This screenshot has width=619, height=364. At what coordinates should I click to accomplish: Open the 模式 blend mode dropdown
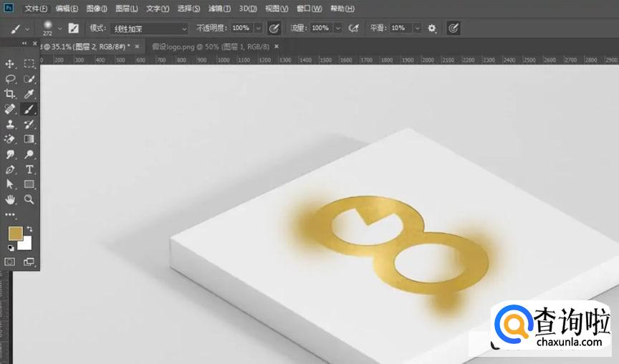[x=149, y=29]
